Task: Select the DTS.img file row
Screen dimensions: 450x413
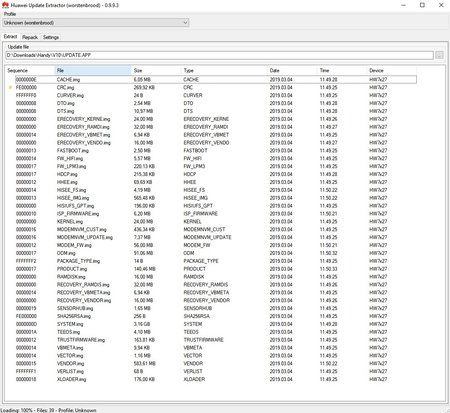Action: (216, 111)
